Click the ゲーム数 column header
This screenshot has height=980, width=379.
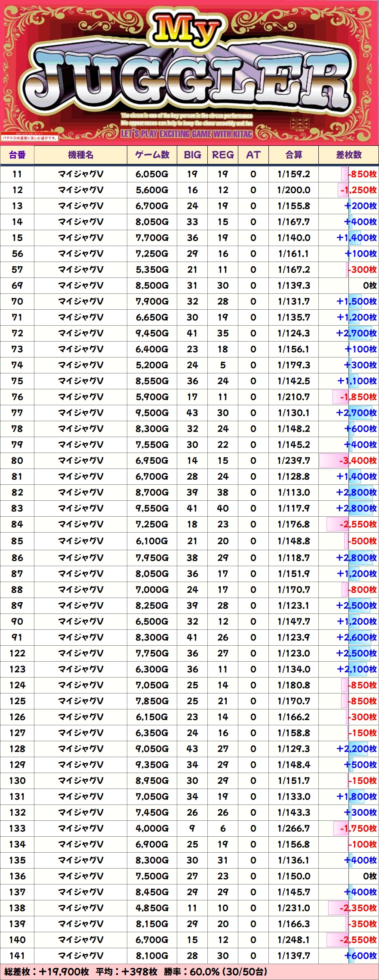152,155
